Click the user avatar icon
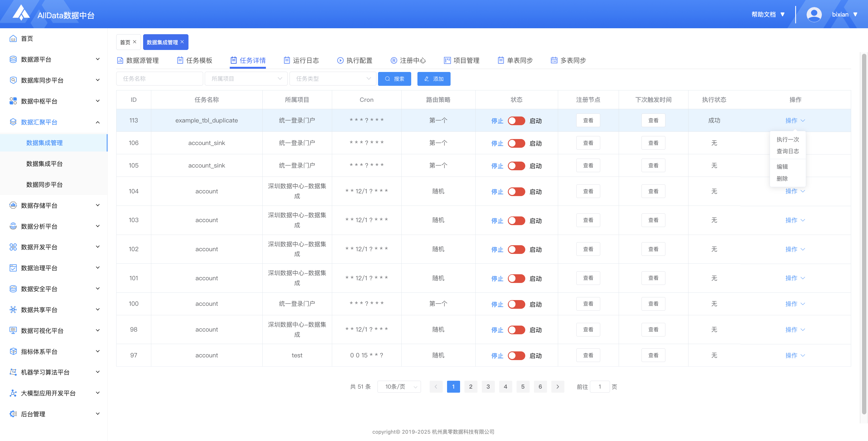Screen dimensions: 868x441 (x=814, y=14)
